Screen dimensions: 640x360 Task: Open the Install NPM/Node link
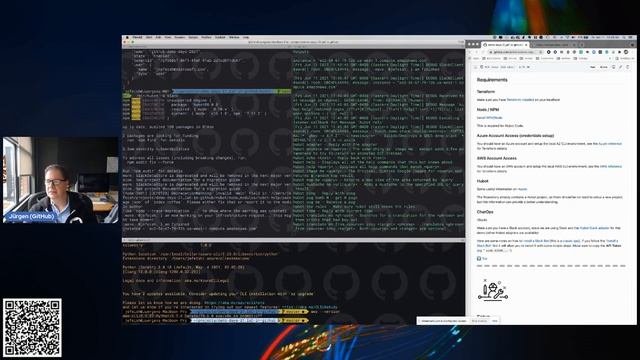coord(489,118)
